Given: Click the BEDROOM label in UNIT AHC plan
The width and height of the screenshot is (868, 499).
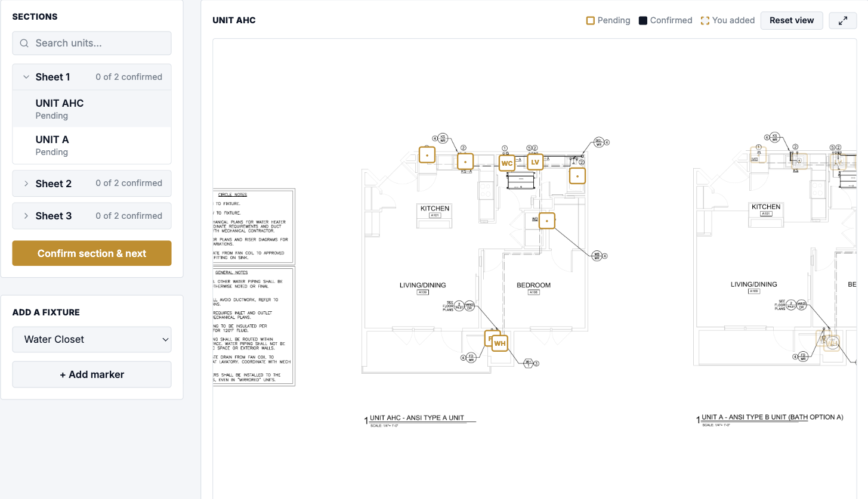Looking at the screenshot, I should 533,285.
